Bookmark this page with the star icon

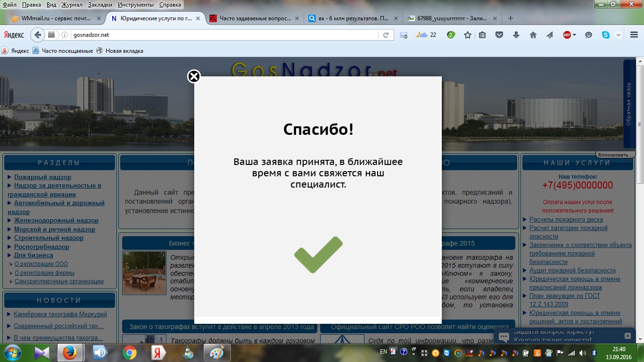[467, 35]
